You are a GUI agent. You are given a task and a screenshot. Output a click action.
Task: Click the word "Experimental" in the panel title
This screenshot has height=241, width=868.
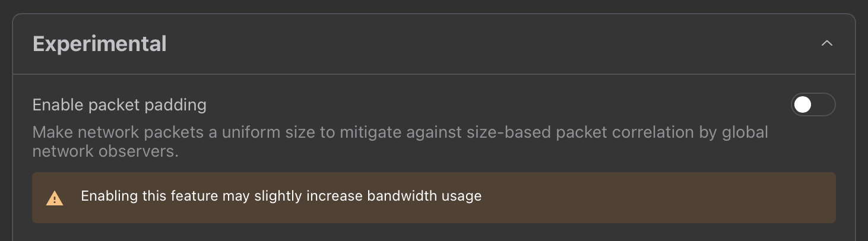click(99, 44)
